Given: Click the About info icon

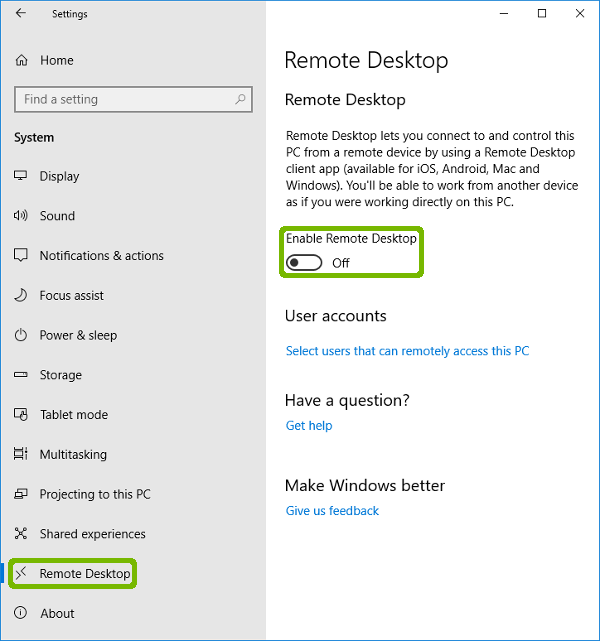Looking at the screenshot, I should point(20,613).
